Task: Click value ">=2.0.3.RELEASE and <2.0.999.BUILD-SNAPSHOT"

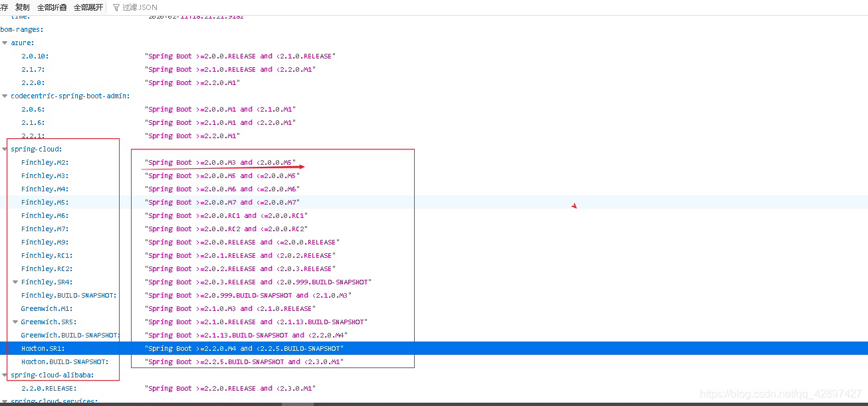Action: (x=258, y=282)
